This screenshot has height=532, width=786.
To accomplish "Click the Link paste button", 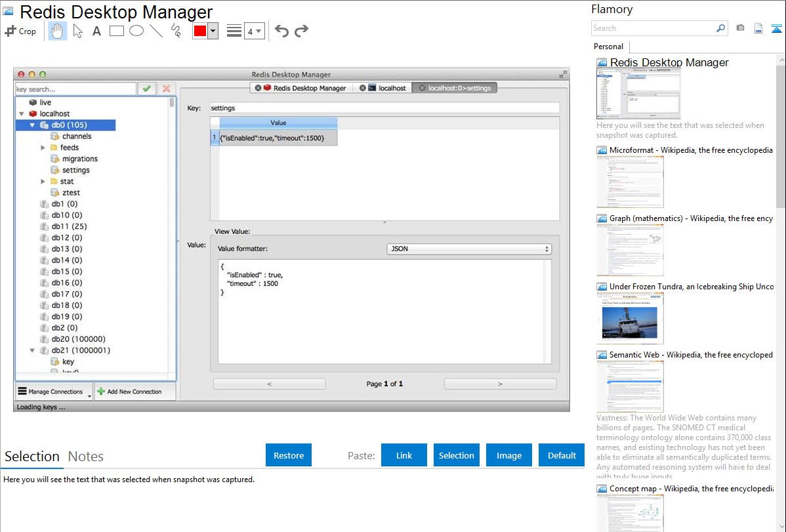I will (404, 455).
